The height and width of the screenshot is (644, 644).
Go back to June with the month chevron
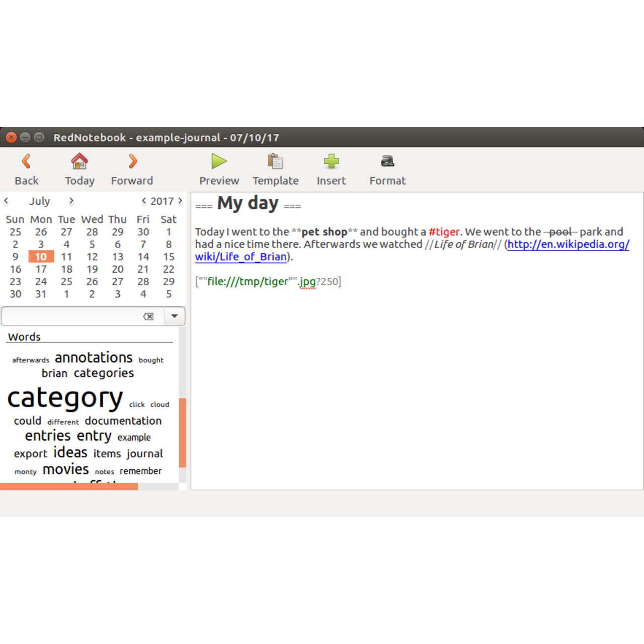tap(6, 201)
